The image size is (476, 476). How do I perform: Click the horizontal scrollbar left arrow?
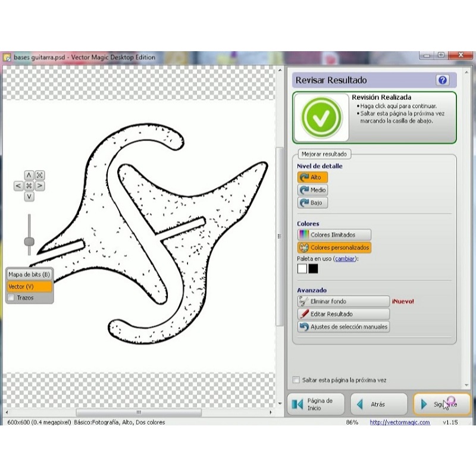pyautogui.click(x=7, y=412)
